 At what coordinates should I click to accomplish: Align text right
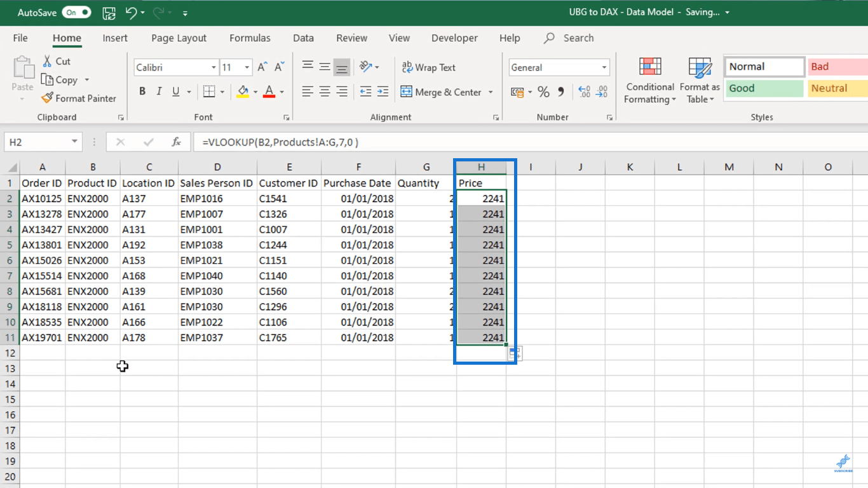342,91
